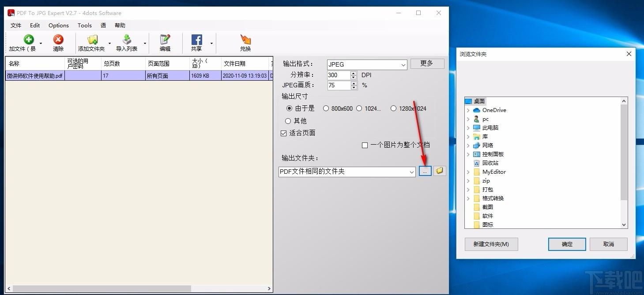The width and height of the screenshot is (644, 295).
Task: Expand the 此电脑 tree node
Action: 468,128
